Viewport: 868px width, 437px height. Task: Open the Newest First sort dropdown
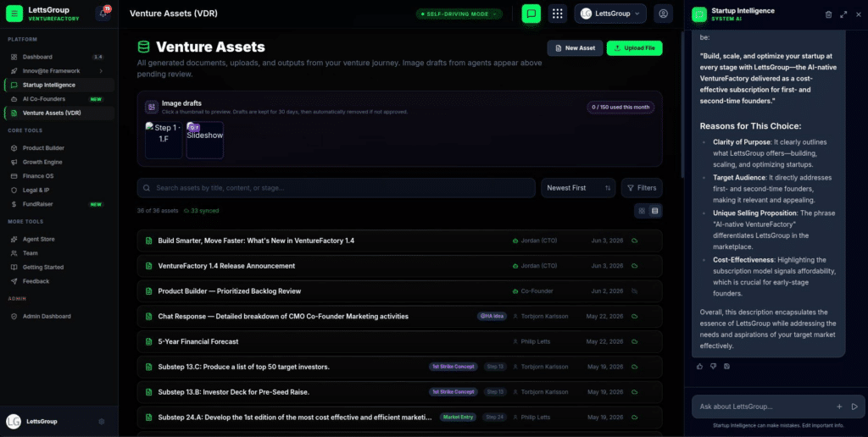[x=578, y=188]
